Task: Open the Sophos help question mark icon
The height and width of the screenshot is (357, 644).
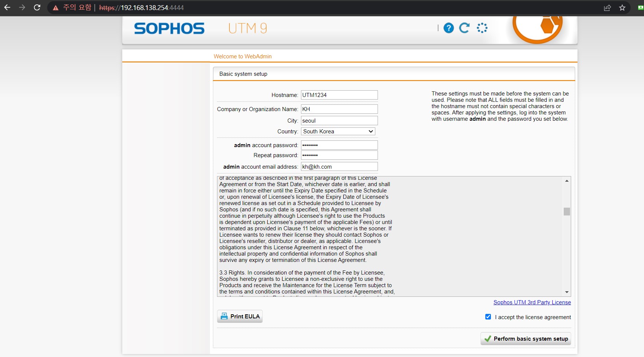Action: [x=449, y=28]
